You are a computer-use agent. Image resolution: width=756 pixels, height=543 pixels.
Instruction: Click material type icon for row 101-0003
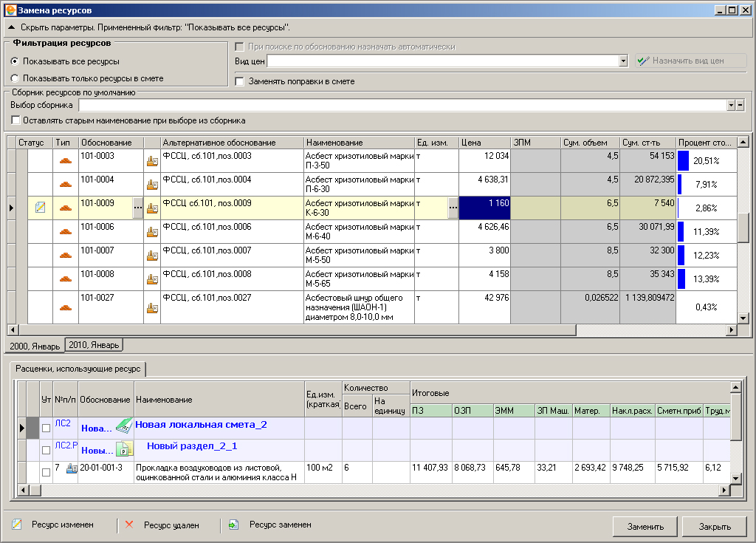coord(66,161)
